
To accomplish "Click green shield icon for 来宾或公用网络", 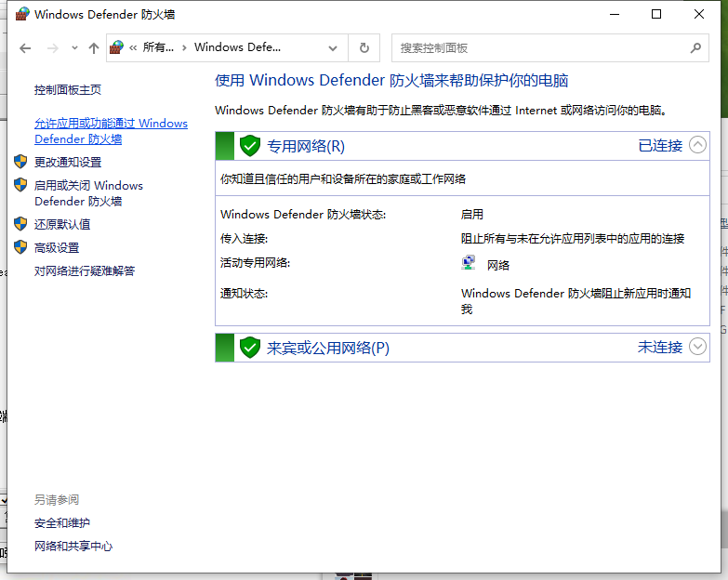I will tap(249, 348).
